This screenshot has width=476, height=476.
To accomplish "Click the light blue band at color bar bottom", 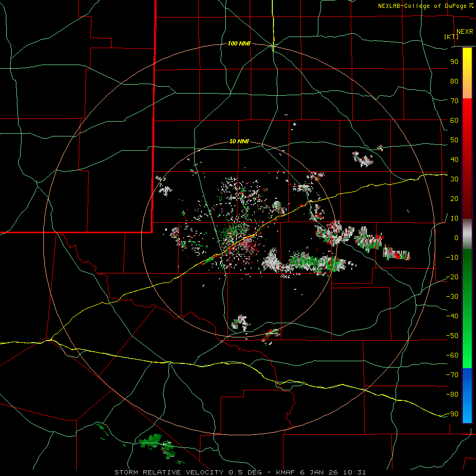I will [467, 413].
